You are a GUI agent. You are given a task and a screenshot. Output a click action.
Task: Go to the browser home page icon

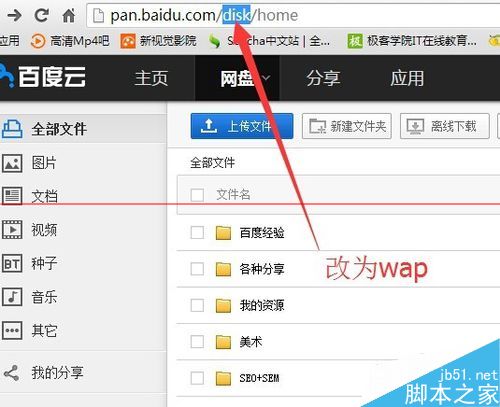click(x=69, y=15)
